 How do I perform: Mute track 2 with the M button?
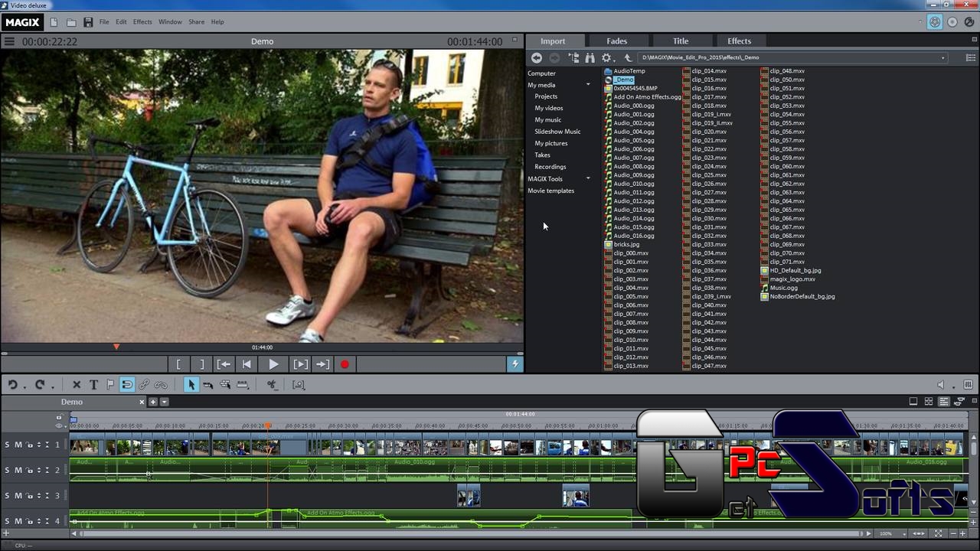[x=18, y=470]
